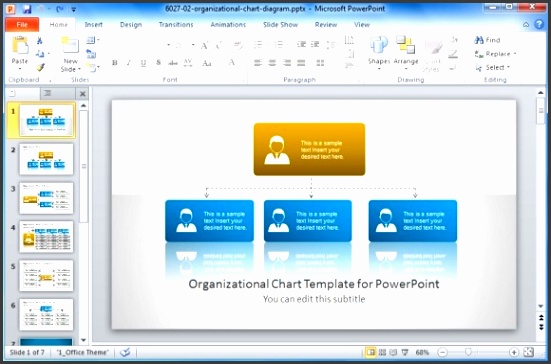Image resolution: width=551 pixels, height=364 pixels.
Task: Click the Cut scissors icon
Action: [40, 41]
